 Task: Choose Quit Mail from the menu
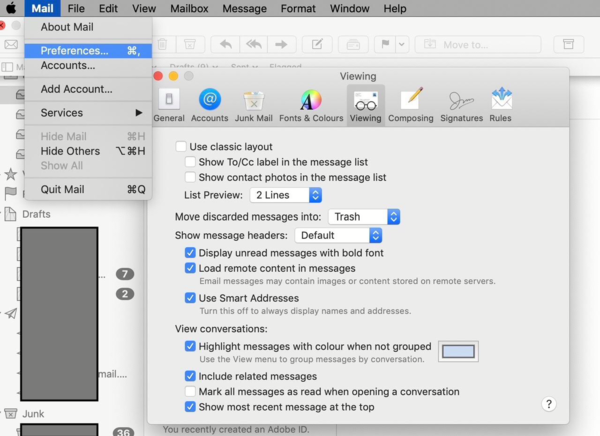(62, 189)
